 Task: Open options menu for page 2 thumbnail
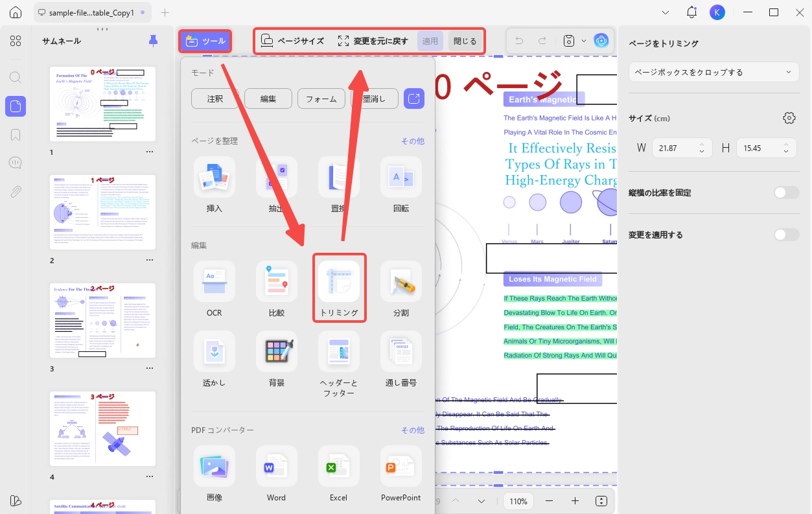point(149,260)
